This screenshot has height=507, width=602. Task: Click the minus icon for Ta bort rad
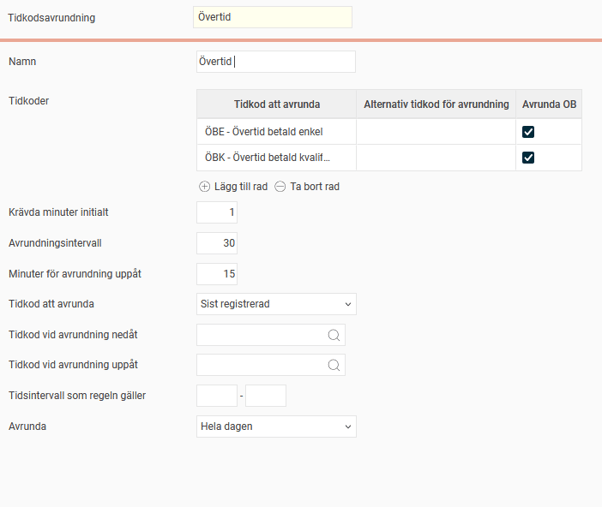(x=280, y=187)
